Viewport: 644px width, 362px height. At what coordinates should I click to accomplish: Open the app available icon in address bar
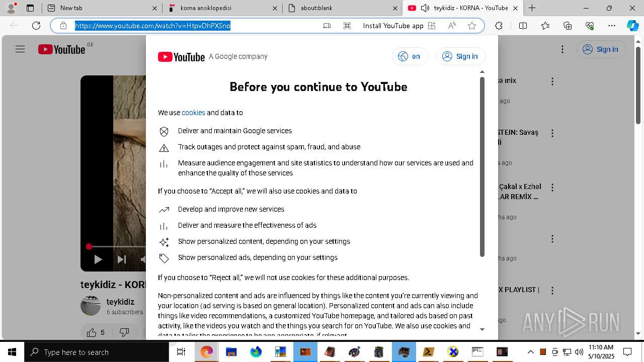(x=347, y=26)
